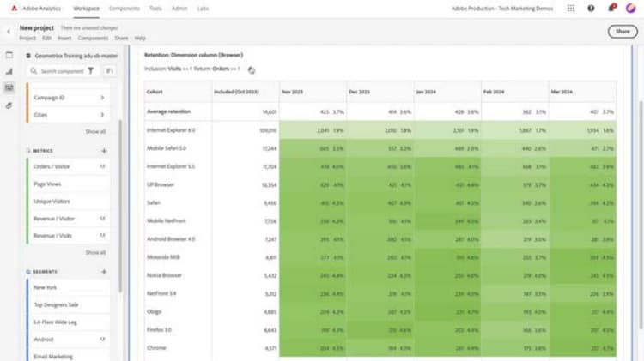Click Show all under the metrics list
Viewport: 644px width, 361px height.
click(x=95, y=252)
